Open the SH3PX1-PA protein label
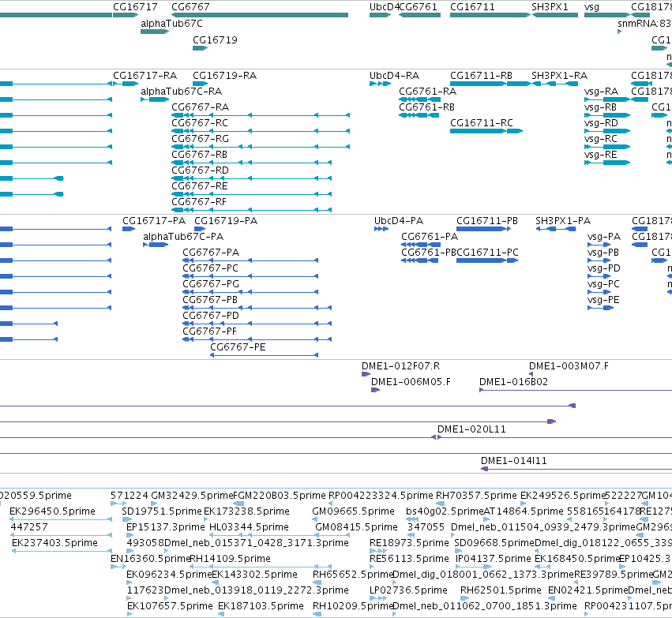The image size is (672, 618). (x=563, y=221)
